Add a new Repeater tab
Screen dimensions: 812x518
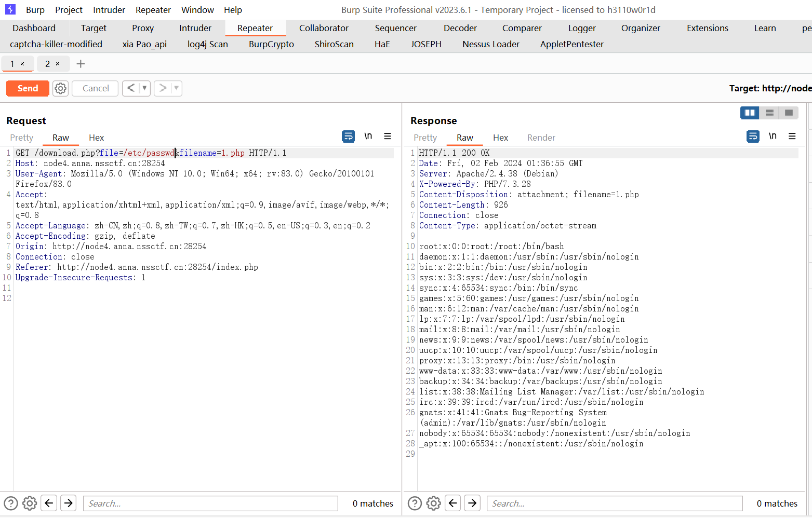(81, 64)
